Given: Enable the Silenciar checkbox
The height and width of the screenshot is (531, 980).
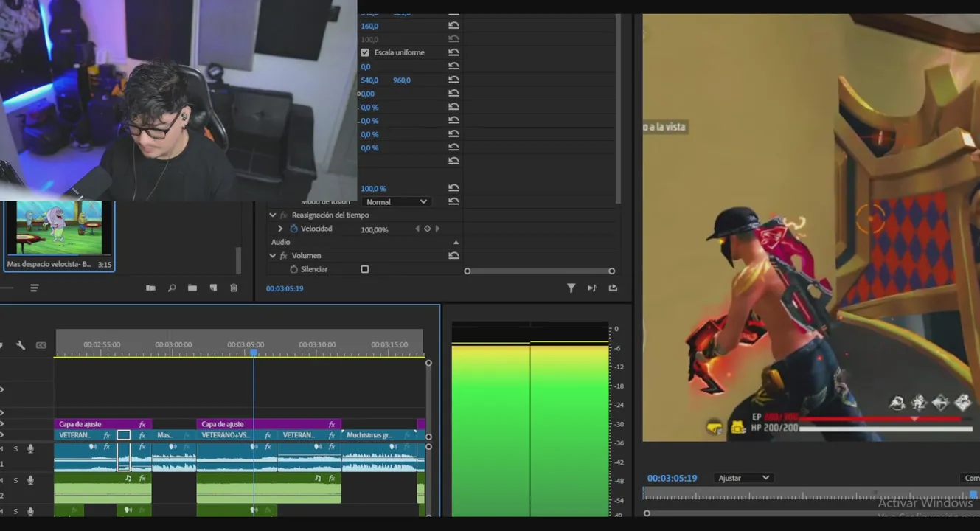Looking at the screenshot, I should coord(365,269).
